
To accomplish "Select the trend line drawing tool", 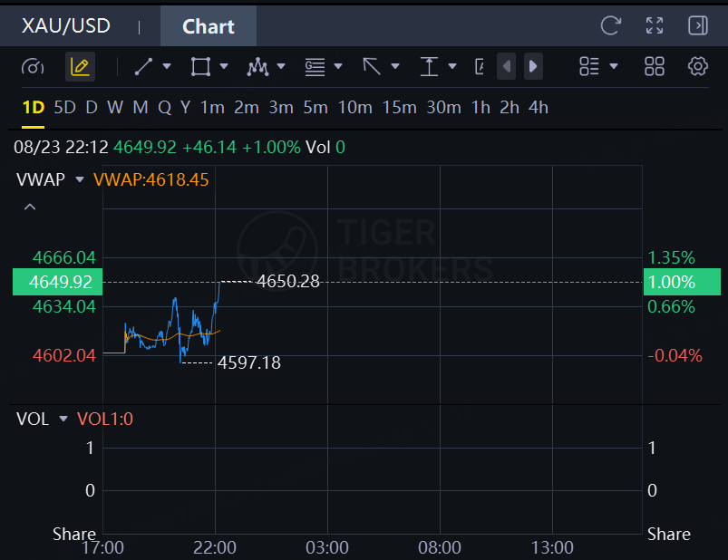I will pyautogui.click(x=143, y=66).
